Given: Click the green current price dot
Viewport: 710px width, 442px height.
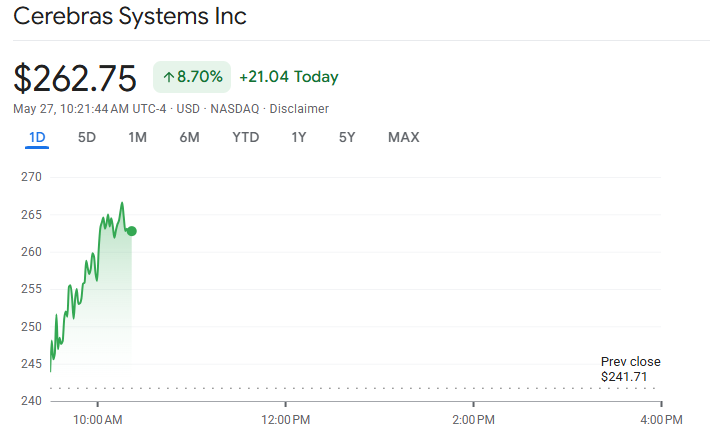Looking at the screenshot, I should tap(132, 231).
